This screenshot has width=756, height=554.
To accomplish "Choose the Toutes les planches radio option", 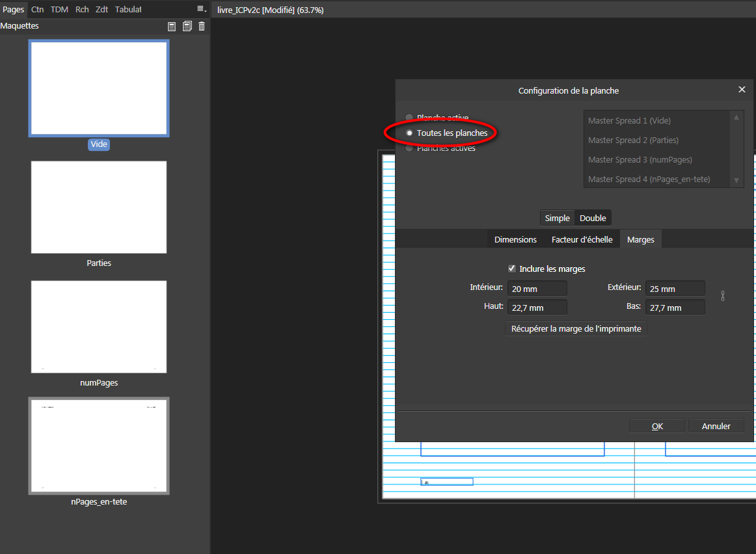I will [409, 133].
